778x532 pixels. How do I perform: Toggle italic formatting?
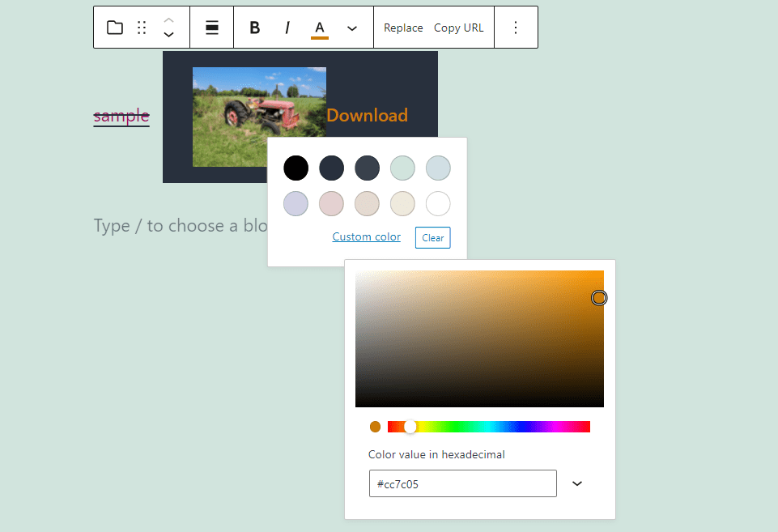tap(287, 27)
